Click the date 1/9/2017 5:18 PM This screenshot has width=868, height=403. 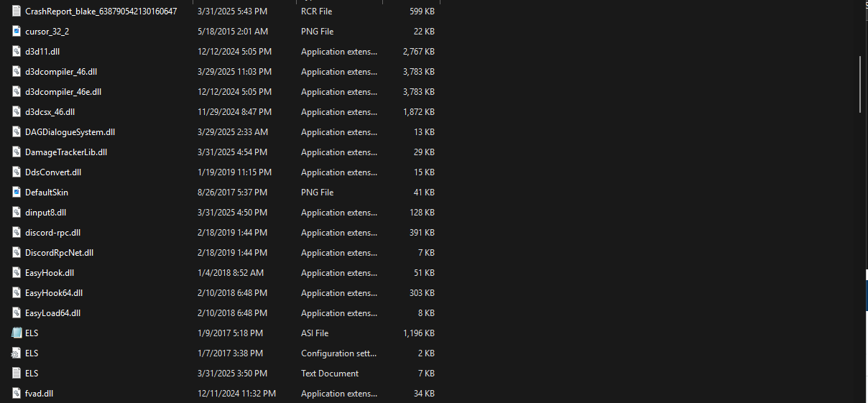tap(230, 333)
